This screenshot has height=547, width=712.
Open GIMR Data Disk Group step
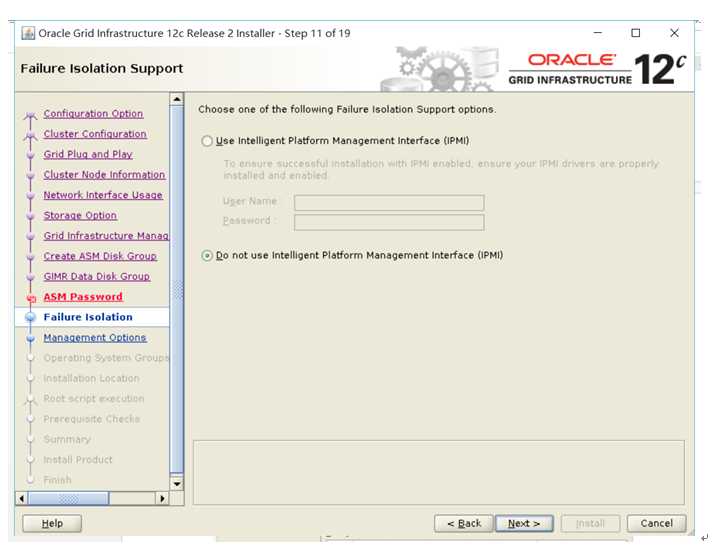pos(97,276)
